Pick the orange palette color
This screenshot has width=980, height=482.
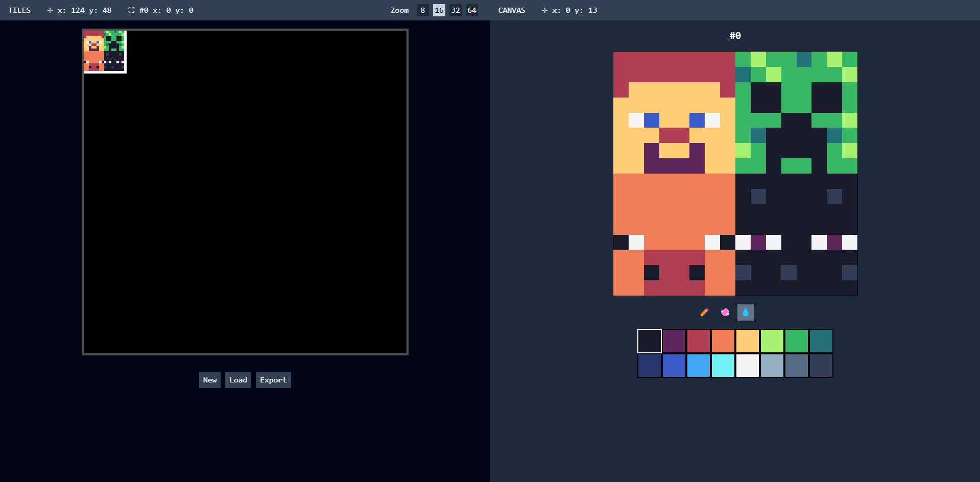[723, 341]
